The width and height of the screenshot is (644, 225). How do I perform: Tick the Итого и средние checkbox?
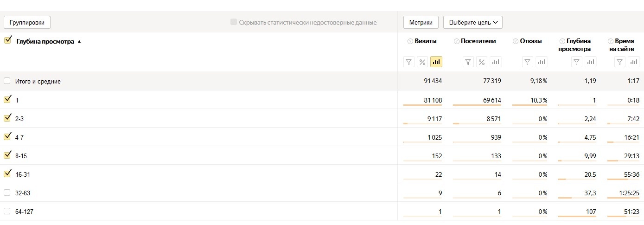[x=7, y=81]
